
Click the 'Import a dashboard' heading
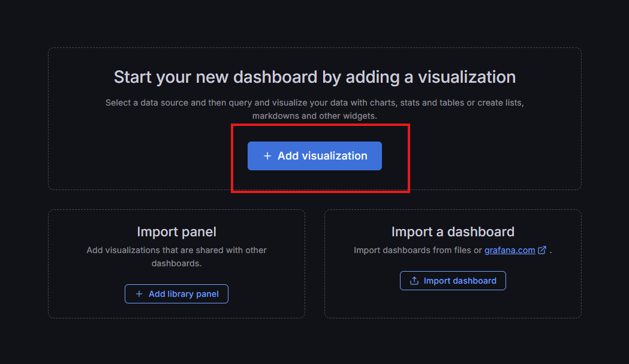point(452,231)
